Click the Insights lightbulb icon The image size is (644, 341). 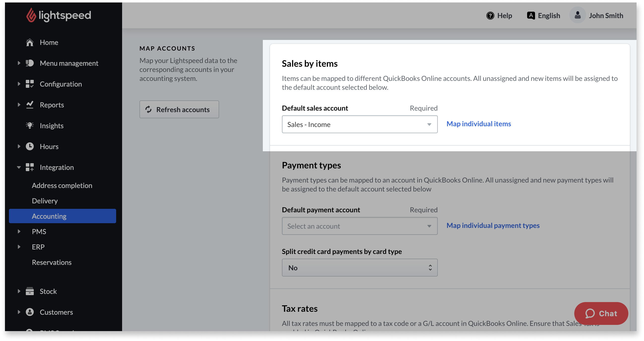(30, 125)
